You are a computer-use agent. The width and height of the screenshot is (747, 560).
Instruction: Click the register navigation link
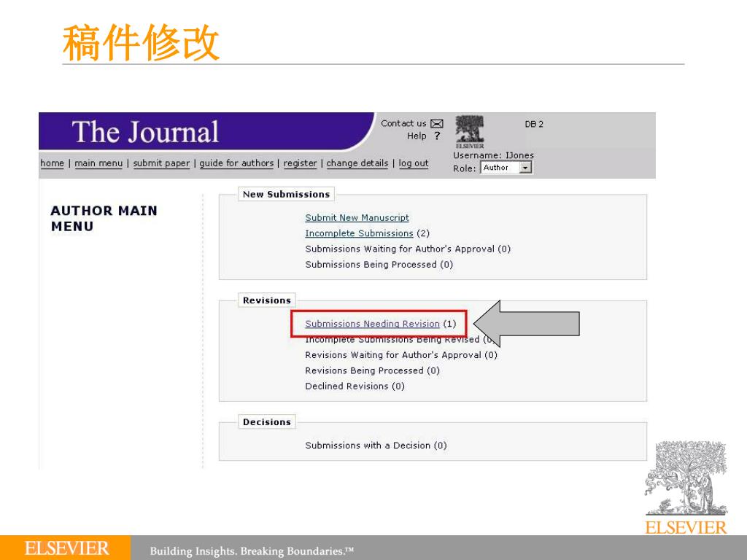click(x=300, y=163)
